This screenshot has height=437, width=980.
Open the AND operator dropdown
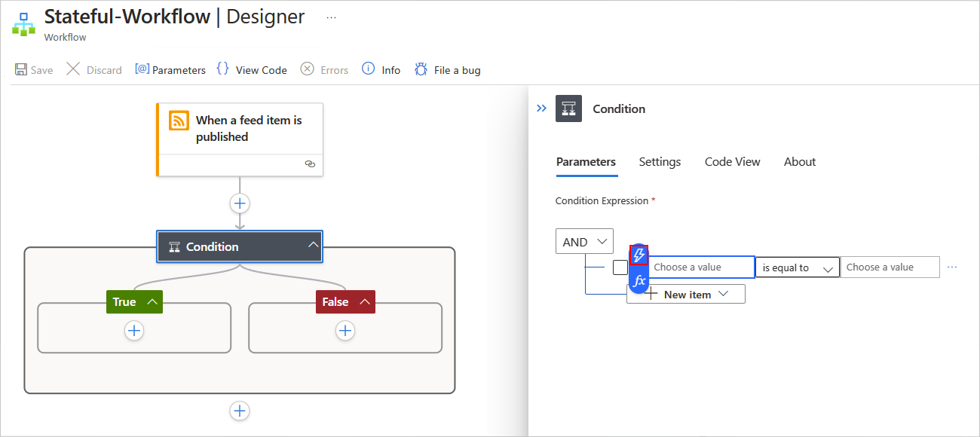[584, 240]
